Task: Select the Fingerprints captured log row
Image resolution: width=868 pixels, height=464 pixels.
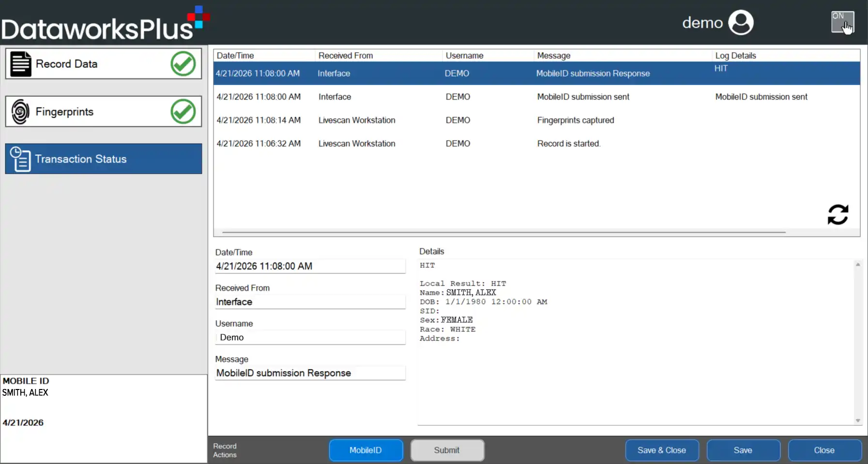Action: [x=537, y=120]
